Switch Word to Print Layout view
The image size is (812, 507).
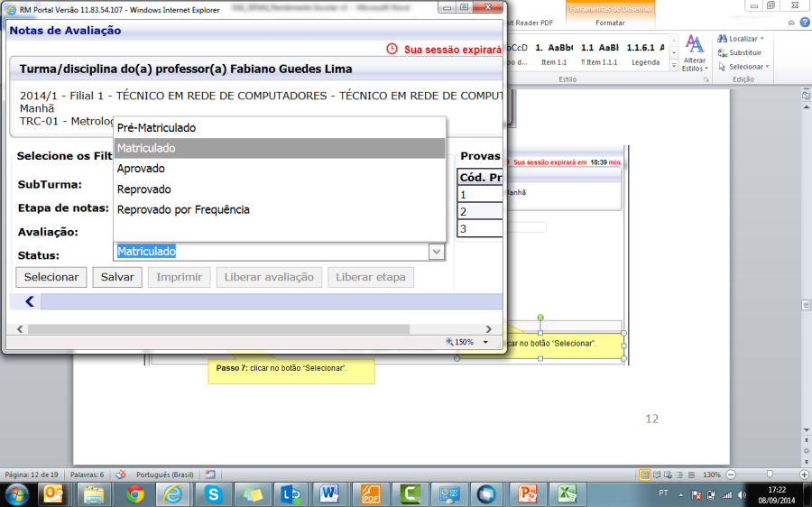(x=645, y=475)
